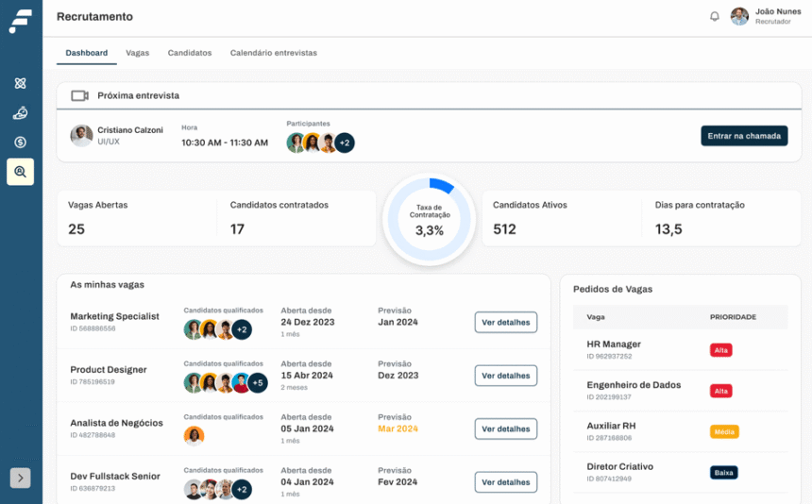Viewport: 812px width, 504px height.
Task: Click the app logo in the sidebar
Action: 20,21
